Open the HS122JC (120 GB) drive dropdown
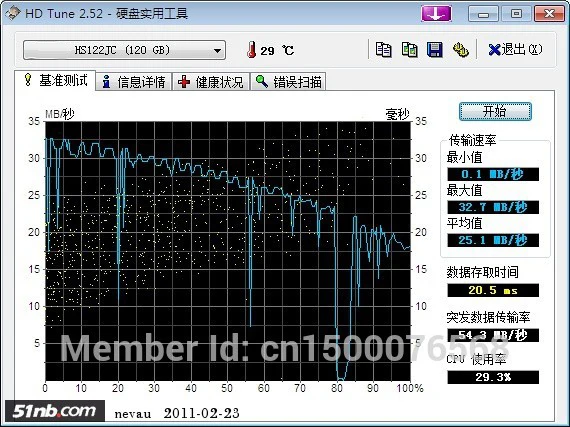 124,50
